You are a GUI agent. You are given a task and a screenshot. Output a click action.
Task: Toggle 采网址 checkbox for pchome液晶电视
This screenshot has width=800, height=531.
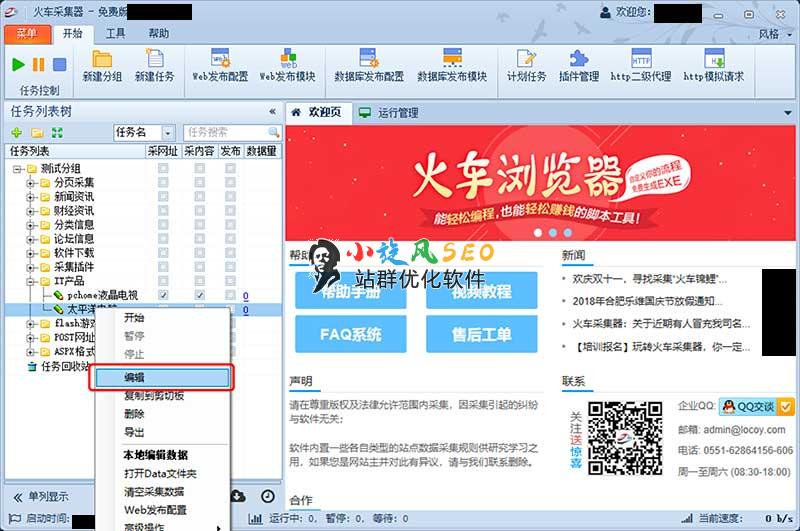click(163, 296)
